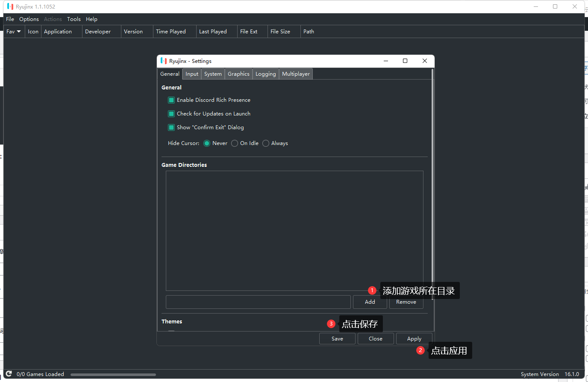Click the game directory path input field

click(x=258, y=302)
